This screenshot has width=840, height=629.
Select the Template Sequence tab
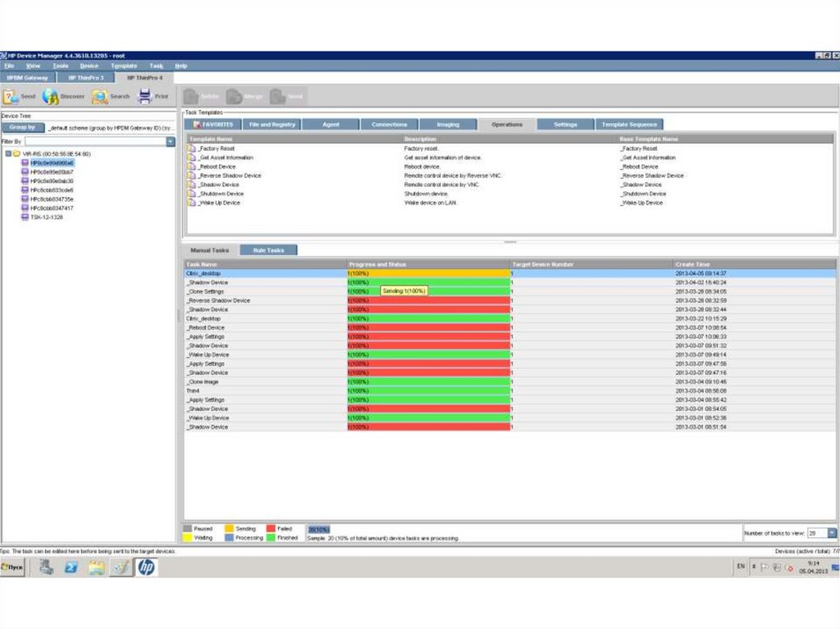629,125
